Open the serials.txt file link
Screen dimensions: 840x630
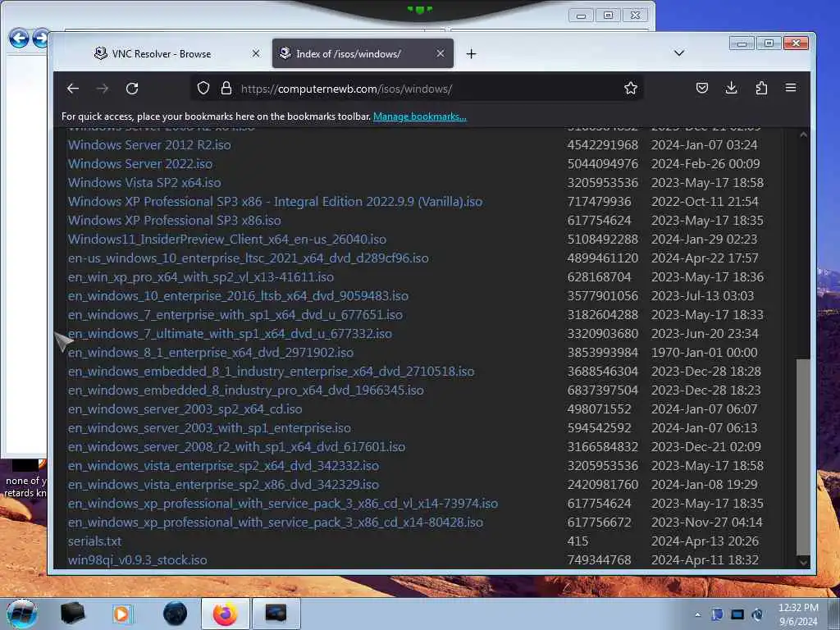click(95, 541)
